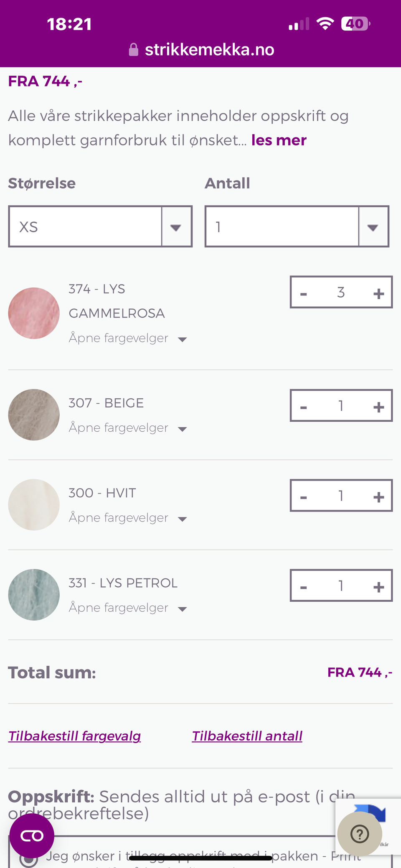Image resolution: width=401 pixels, height=868 pixels.
Task: Expand Åpne fargevelger for 374 Lys Gammelrosa
Action: click(128, 338)
